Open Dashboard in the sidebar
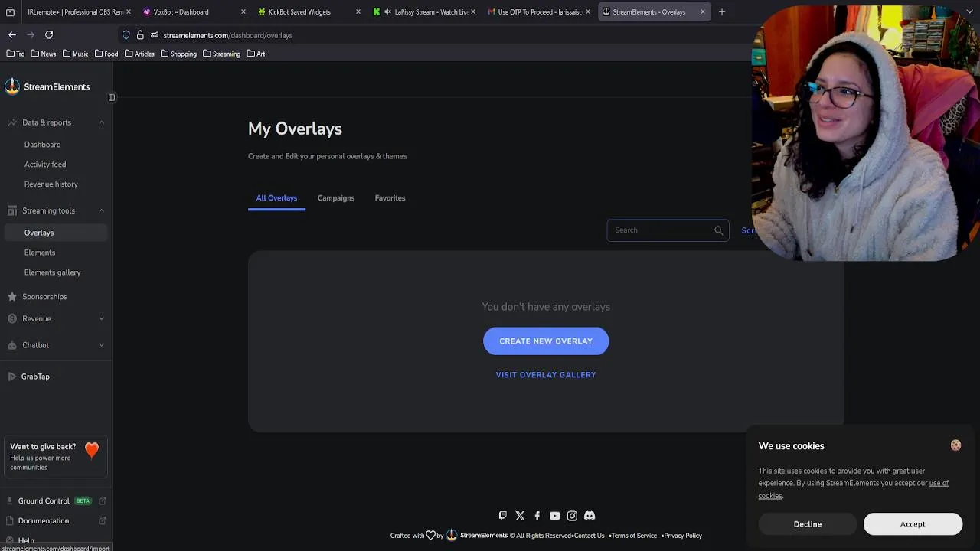This screenshot has width=980, height=551. (x=42, y=145)
